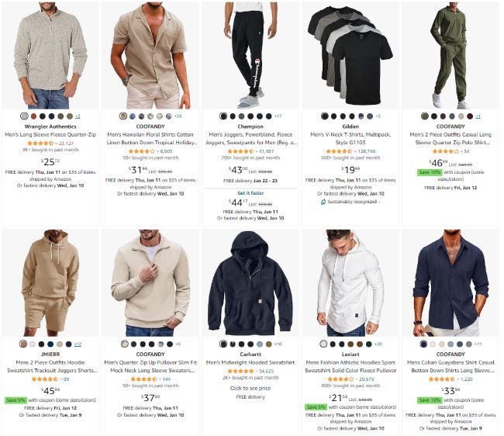The width and height of the screenshot is (504, 436).
Task: Open Wrangler Authentics Quarter-Zip product image
Action: [50, 55]
